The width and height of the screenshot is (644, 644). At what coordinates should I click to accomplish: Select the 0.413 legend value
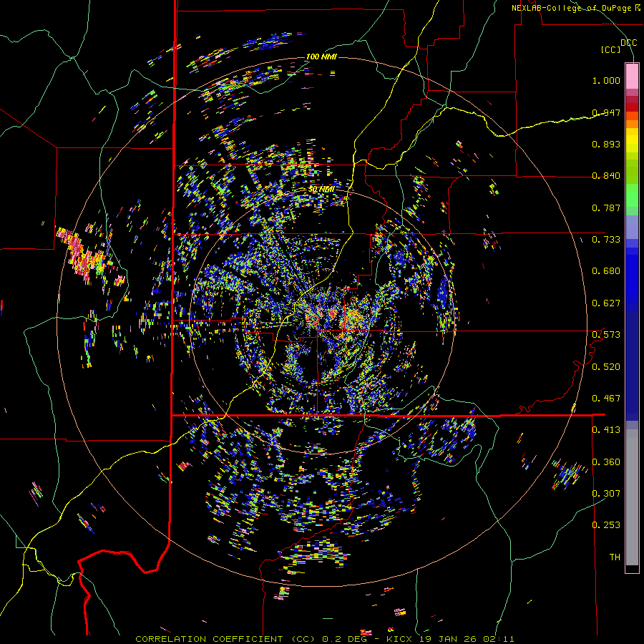tap(606, 430)
